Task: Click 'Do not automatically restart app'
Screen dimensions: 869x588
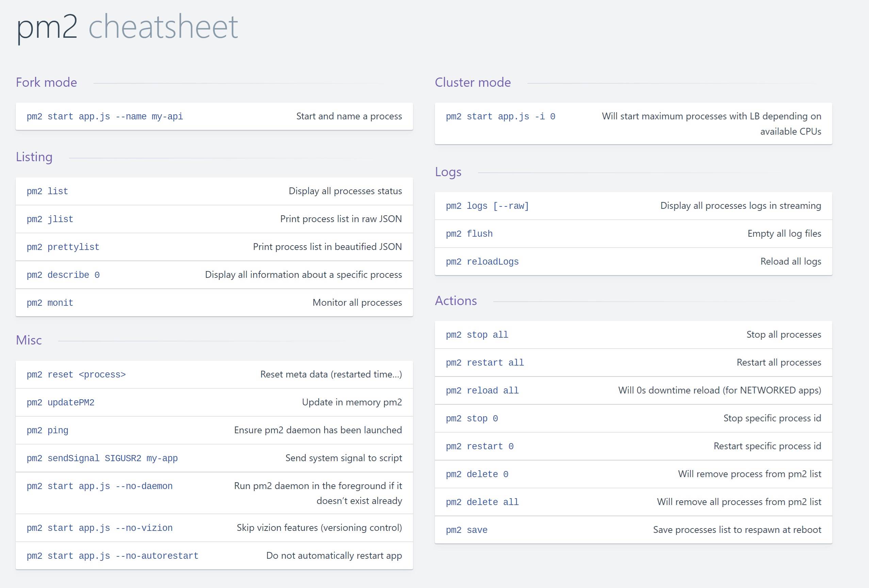Action: coord(334,556)
